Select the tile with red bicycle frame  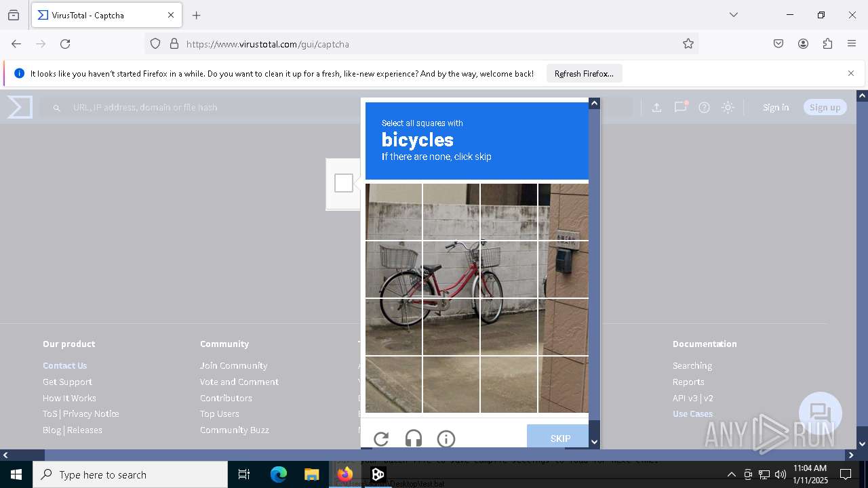coord(451,270)
